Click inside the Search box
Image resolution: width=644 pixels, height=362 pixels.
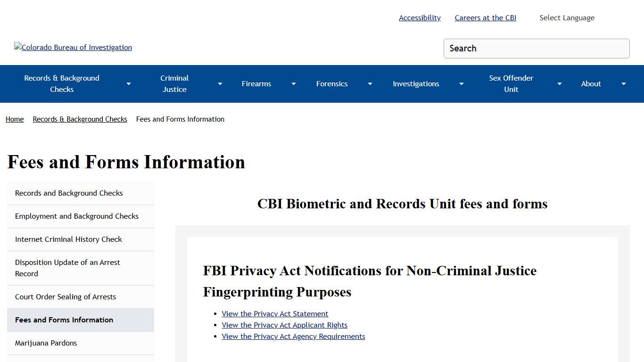pyautogui.click(x=536, y=48)
